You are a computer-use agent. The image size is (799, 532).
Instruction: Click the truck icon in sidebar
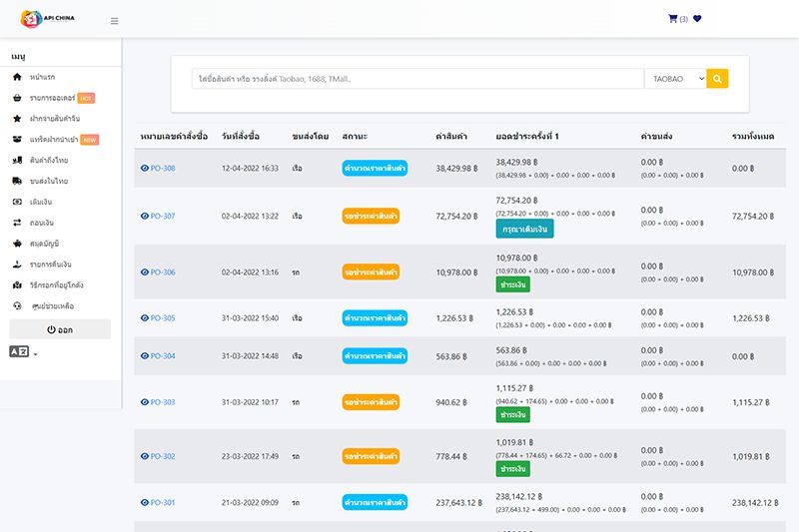coord(17,181)
